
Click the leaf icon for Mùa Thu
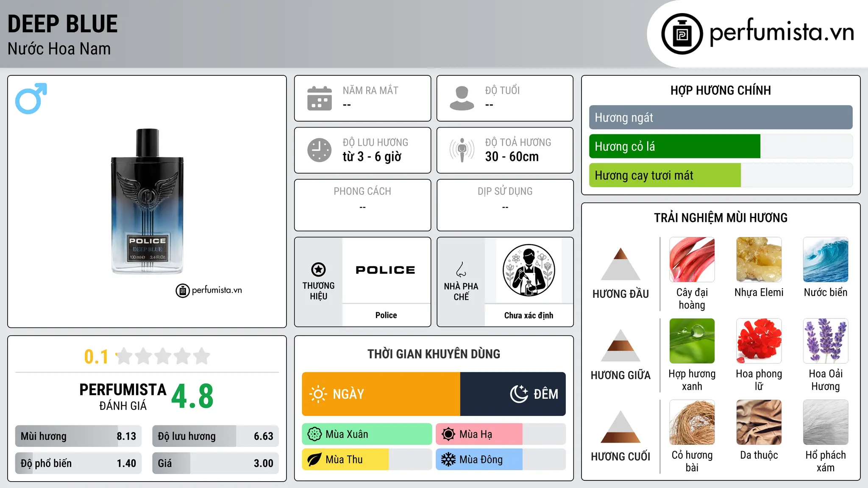(x=314, y=460)
